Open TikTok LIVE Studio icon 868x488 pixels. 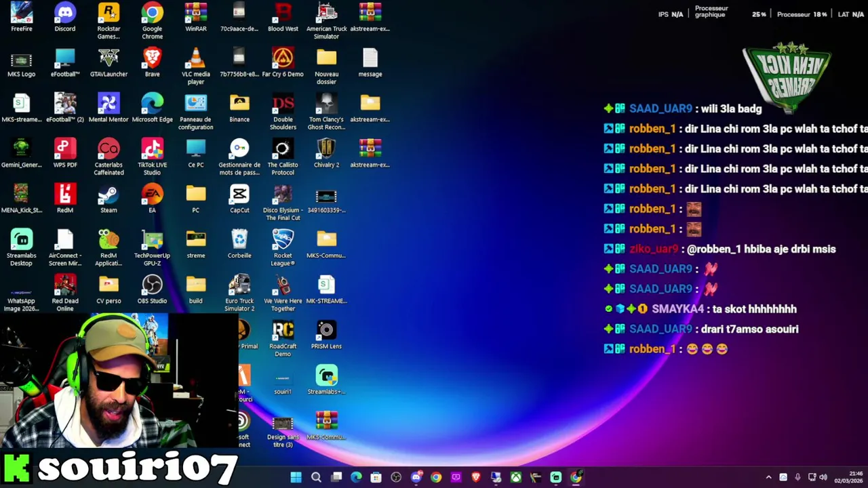click(x=152, y=157)
